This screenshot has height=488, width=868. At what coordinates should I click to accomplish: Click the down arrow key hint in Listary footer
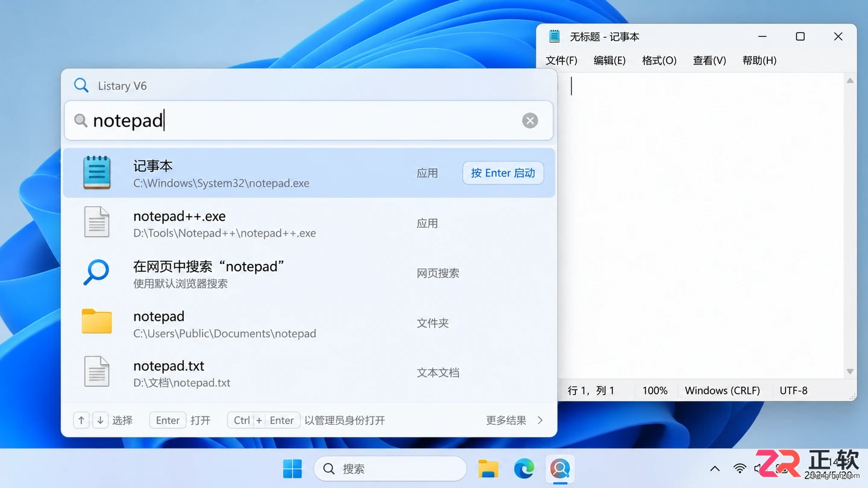tap(100, 421)
